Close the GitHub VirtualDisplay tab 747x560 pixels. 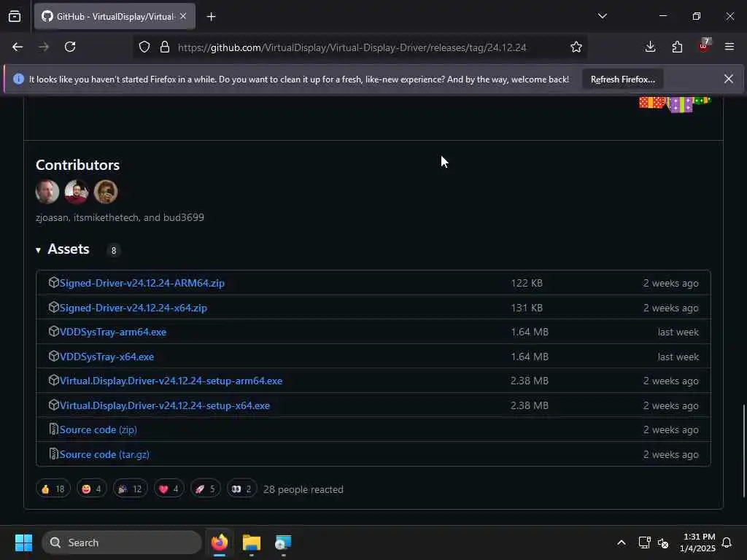[x=183, y=16]
